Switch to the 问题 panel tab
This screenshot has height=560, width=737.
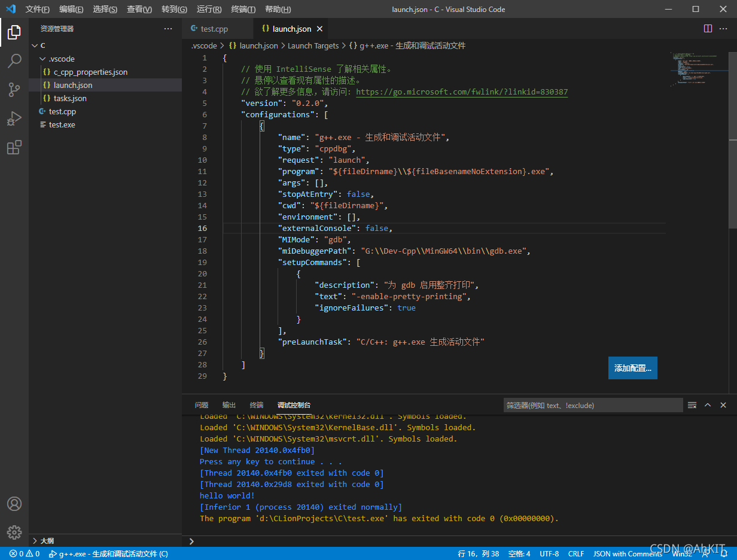(202, 405)
